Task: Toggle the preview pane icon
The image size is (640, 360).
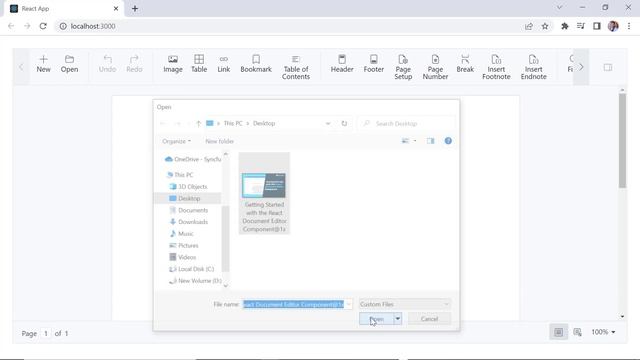Action: 431,141
